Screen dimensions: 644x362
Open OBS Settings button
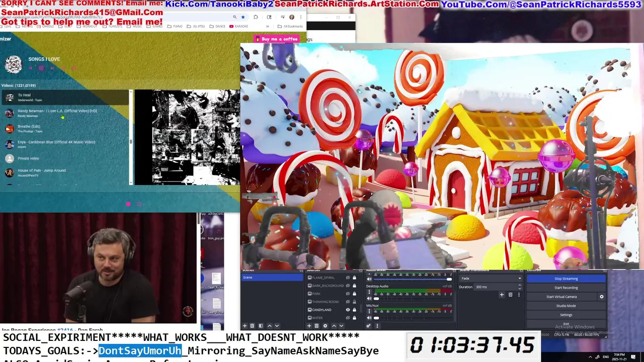(x=566, y=315)
